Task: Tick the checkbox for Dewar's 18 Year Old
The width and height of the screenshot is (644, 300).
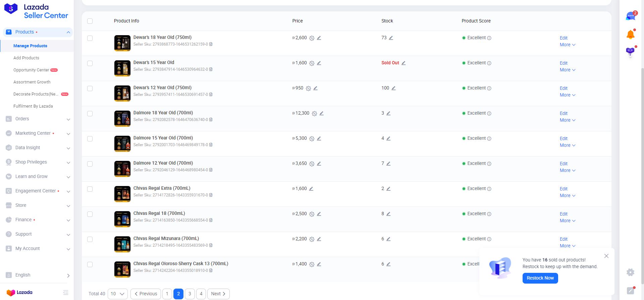Action: click(x=90, y=38)
